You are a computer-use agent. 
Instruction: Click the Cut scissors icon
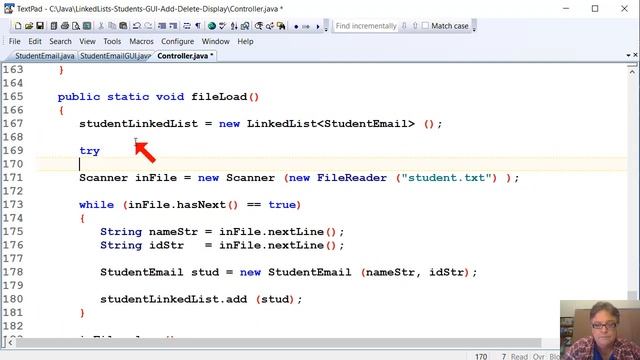click(101, 26)
